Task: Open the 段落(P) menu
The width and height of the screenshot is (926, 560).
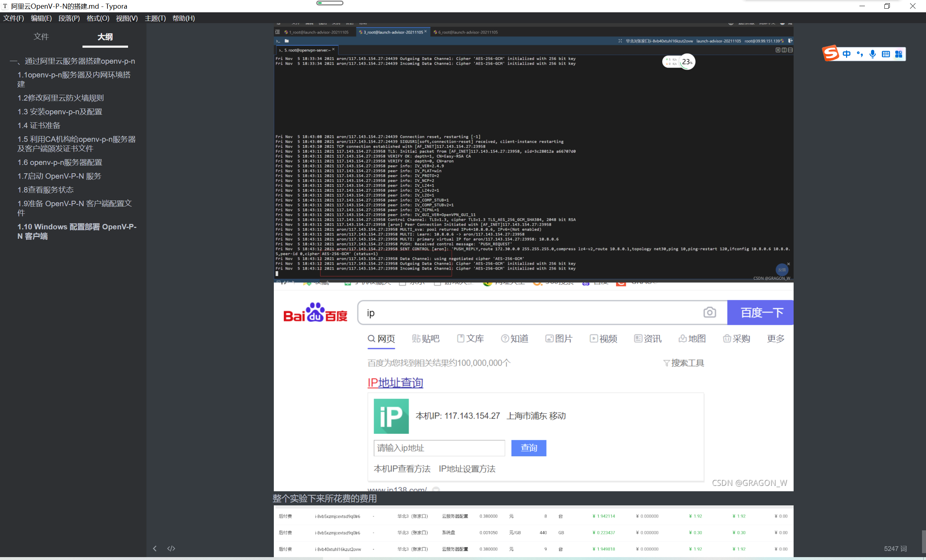Action: (69, 18)
